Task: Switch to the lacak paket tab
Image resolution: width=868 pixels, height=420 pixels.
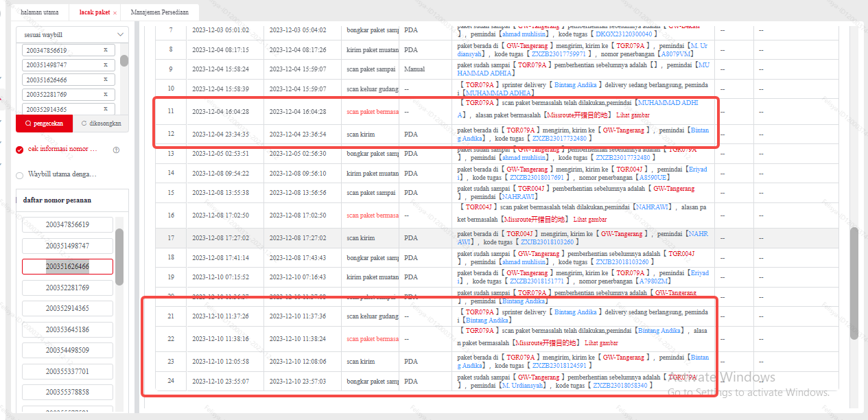Action: [x=94, y=12]
